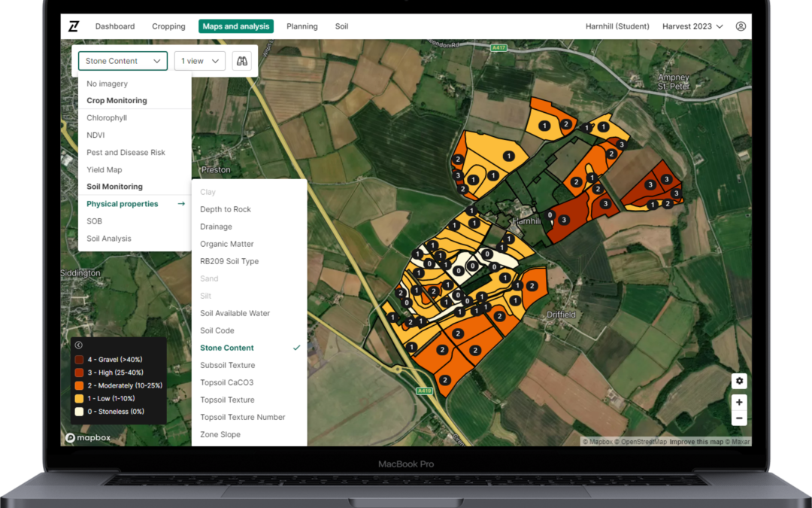Click the 3 - High legend swatch
This screenshot has height=508, width=812.
pos(79,373)
